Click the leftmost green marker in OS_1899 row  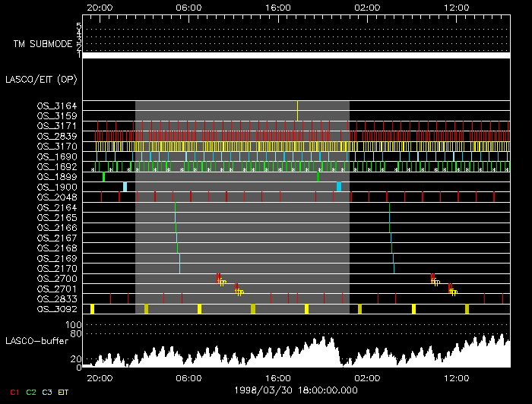(103, 176)
